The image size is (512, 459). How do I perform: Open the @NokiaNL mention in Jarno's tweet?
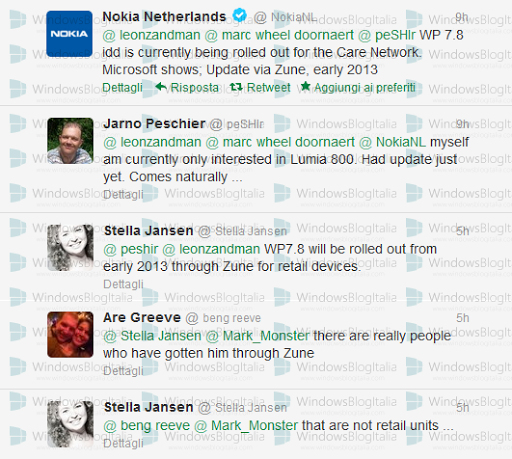pyautogui.click(x=392, y=142)
